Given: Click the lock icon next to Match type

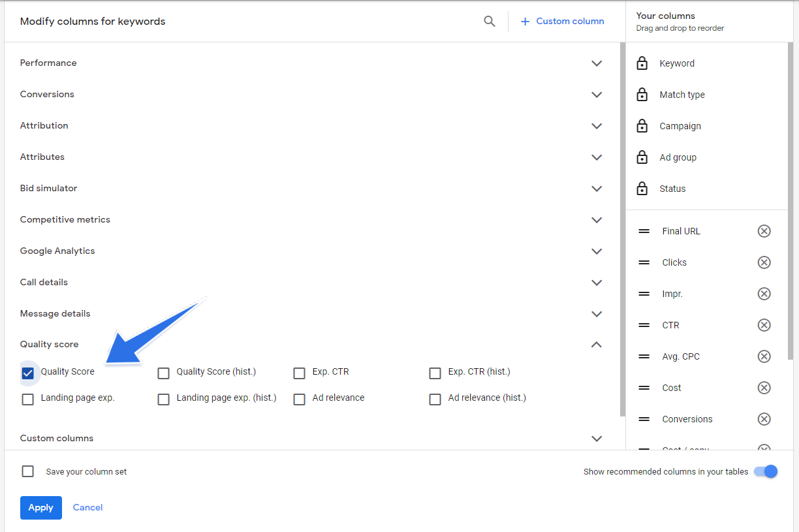Looking at the screenshot, I should pyautogui.click(x=642, y=95).
